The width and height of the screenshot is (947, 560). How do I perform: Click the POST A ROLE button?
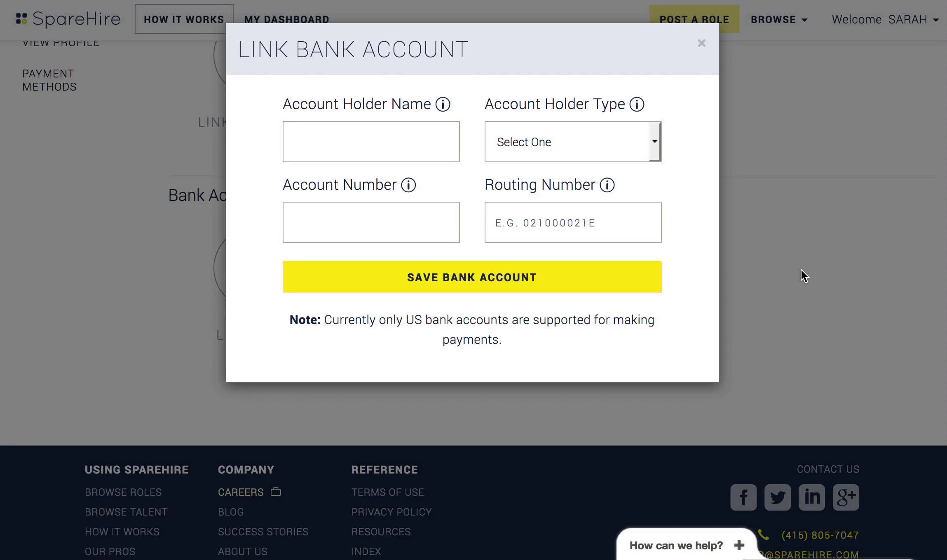click(694, 19)
